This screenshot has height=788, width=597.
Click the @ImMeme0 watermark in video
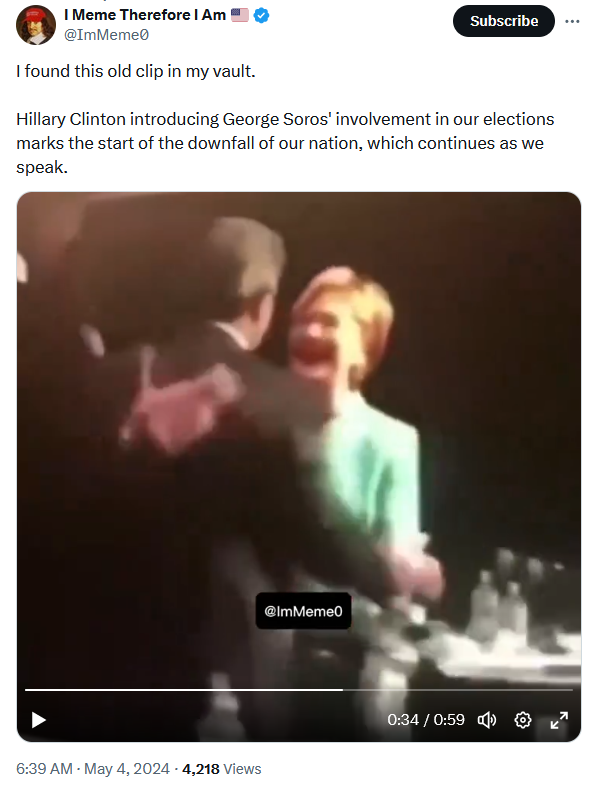303,611
